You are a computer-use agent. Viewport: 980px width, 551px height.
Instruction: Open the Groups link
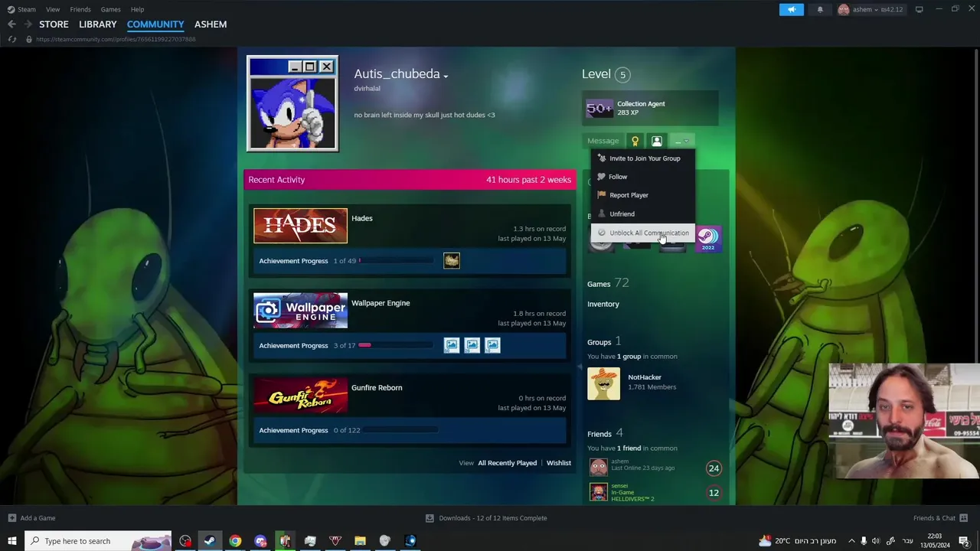point(604,341)
